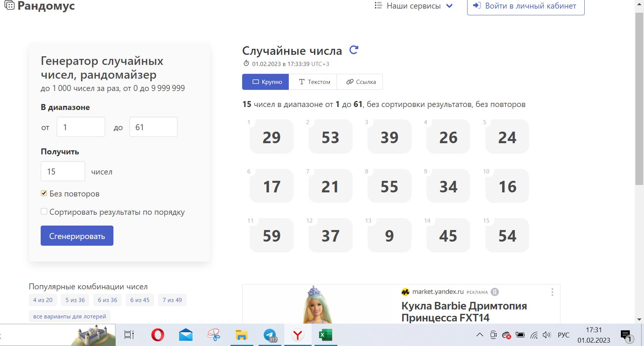Click the Рандомус dice logo icon
Image resolution: width=644 pixels, height=346 pixels.
point(9,5)
